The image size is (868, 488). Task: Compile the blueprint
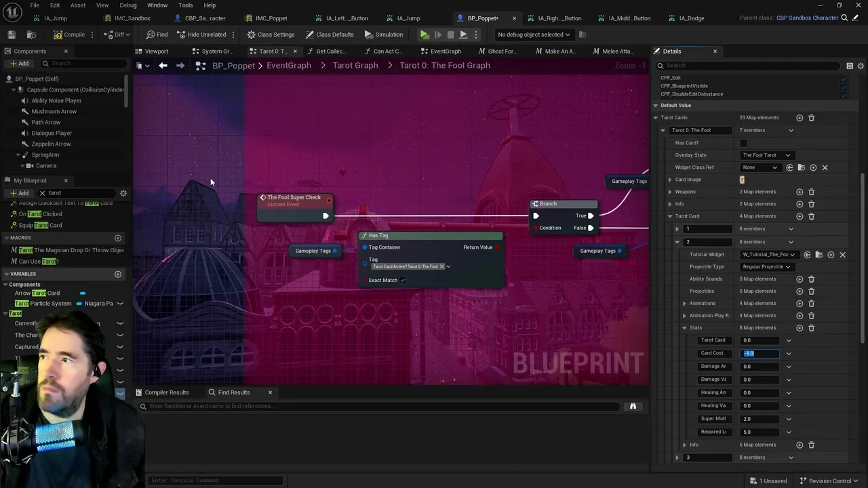tap(70, 35)
